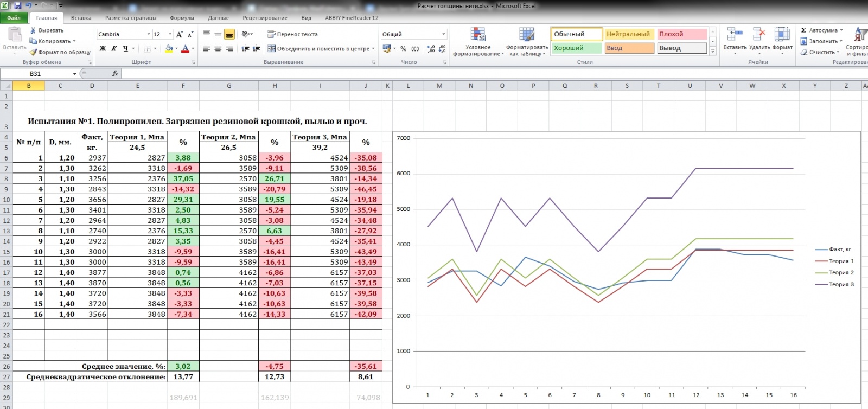Toggle bold Ж formatting
868x409 pixels.
click(103, 48)
